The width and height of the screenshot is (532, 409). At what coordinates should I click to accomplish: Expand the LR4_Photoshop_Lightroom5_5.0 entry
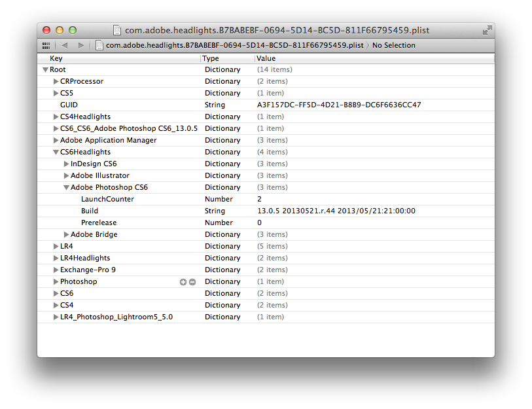(56, 317)
